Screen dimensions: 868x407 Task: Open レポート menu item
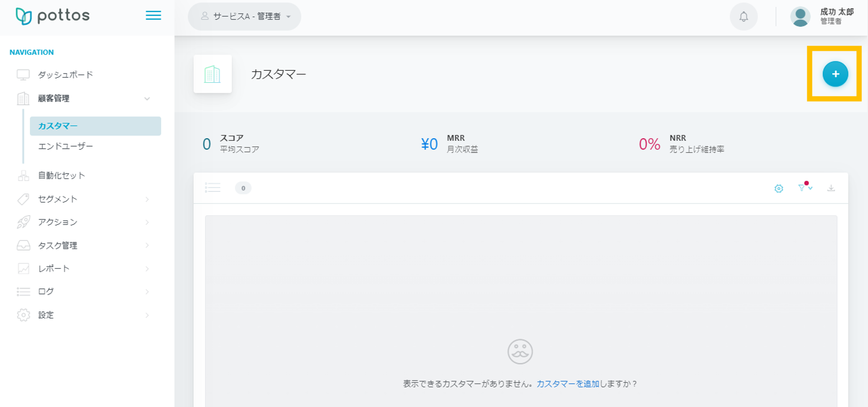(x=53, y=268)
